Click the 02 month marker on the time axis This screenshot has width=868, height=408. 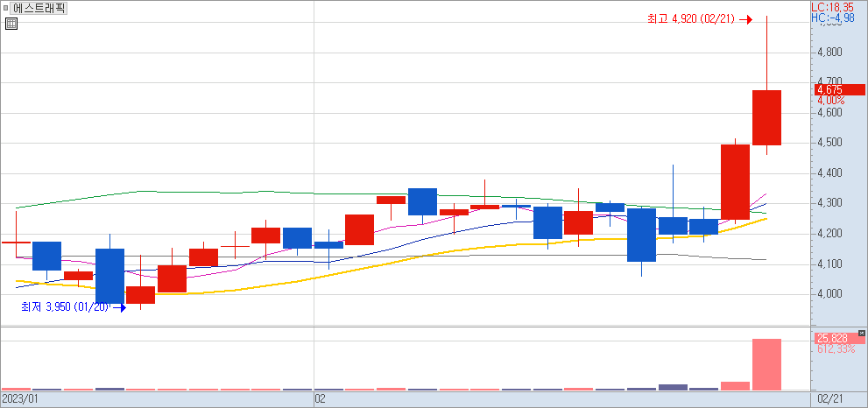(320, 398)
